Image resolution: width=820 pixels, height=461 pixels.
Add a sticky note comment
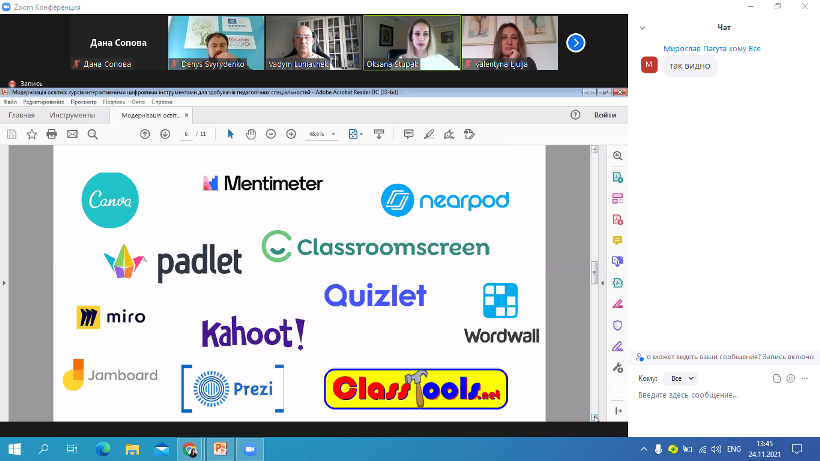click(x=408, y=134)
